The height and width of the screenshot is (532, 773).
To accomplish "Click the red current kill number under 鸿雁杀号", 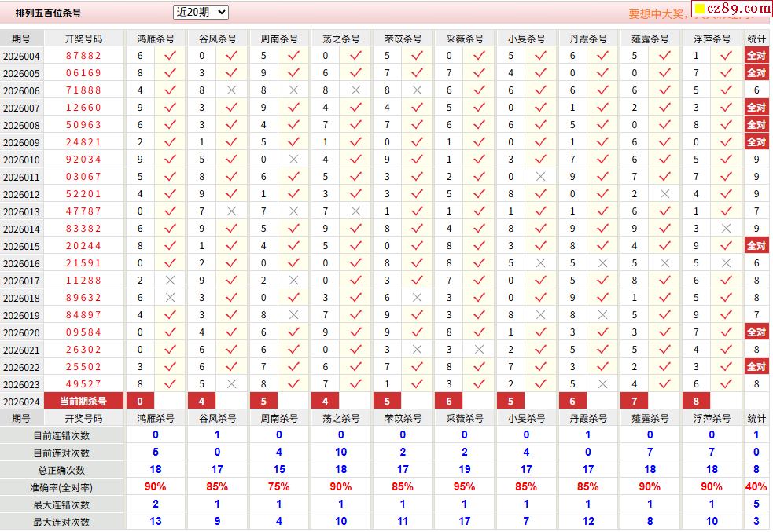I will click(140, 401).
